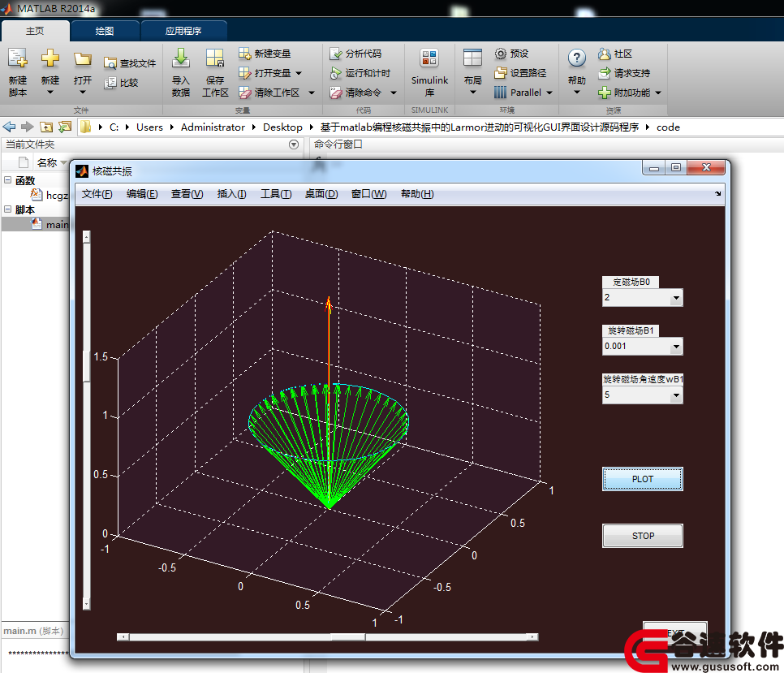784x673 pixels.
Task: Click the 清除工作区 clear workspace icon
Action: (x=244, y=93)
